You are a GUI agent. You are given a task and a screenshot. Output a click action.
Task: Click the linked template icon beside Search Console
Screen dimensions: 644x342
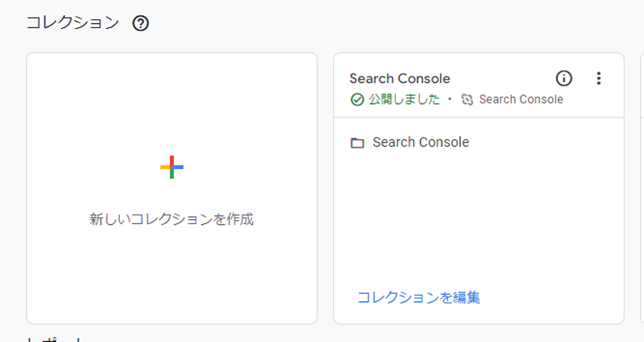467,100
